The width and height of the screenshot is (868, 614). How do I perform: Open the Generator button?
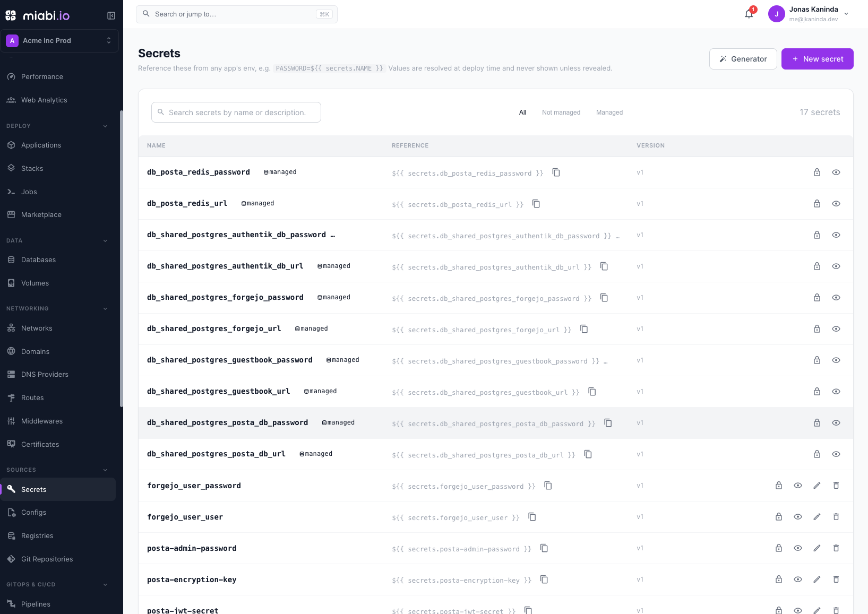743,59
